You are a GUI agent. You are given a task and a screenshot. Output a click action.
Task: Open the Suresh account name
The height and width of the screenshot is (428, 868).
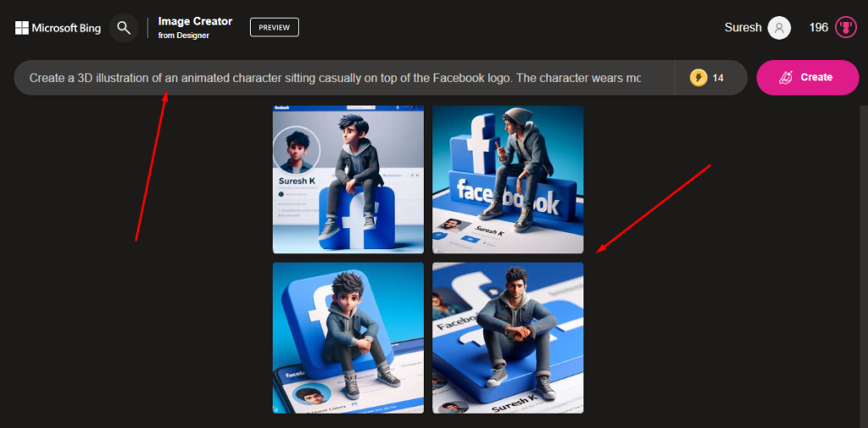coord(743,27)
